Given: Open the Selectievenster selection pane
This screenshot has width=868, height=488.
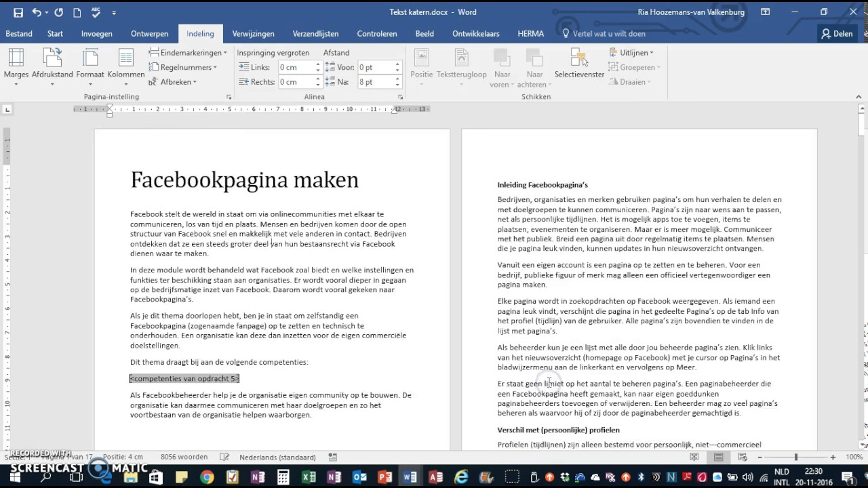Looking at the screenshot, I should [579, 64].
